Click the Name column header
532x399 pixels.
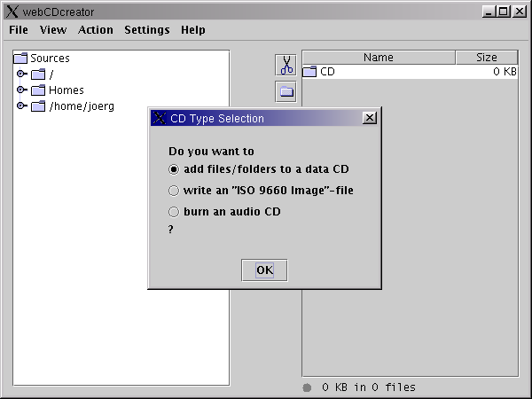[x=379, y=58]
